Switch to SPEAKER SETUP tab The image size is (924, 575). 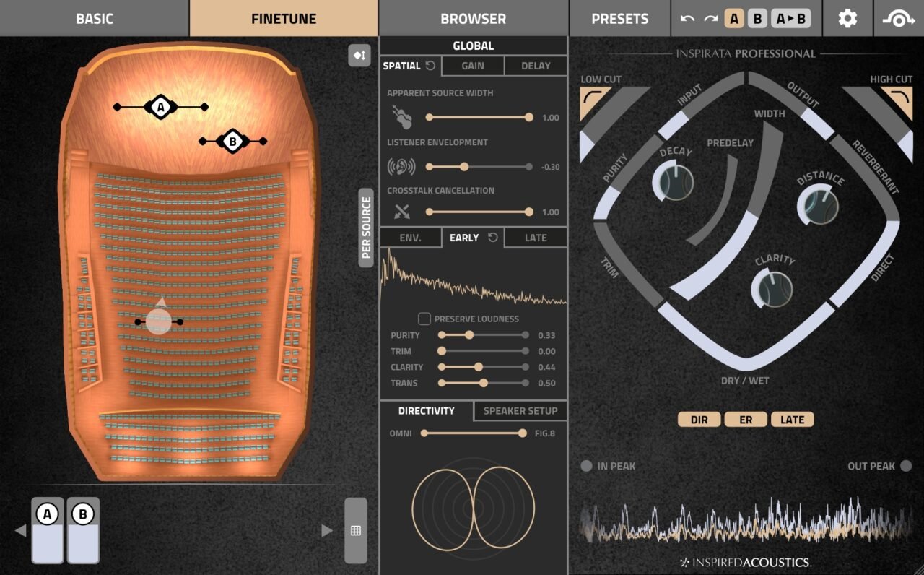pos(520,411)
